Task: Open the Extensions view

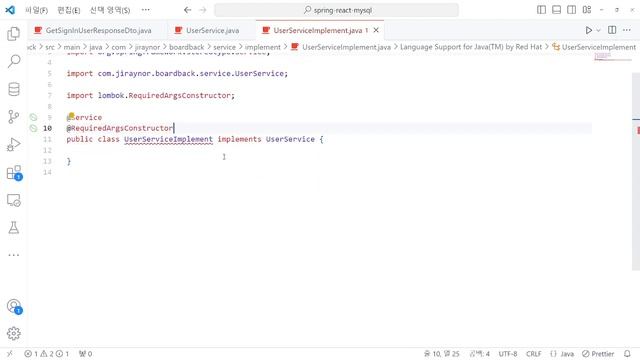Action: [x=13, y=172]
